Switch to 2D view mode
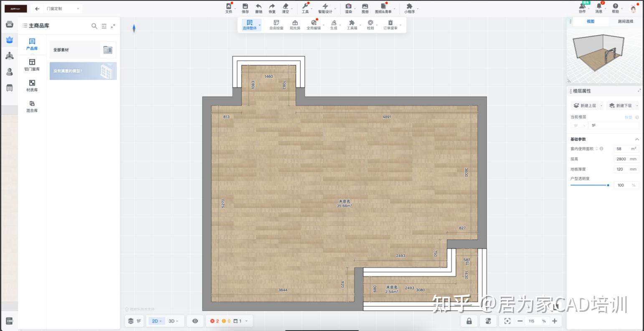 pyautogui.click(x=157, y=321)
